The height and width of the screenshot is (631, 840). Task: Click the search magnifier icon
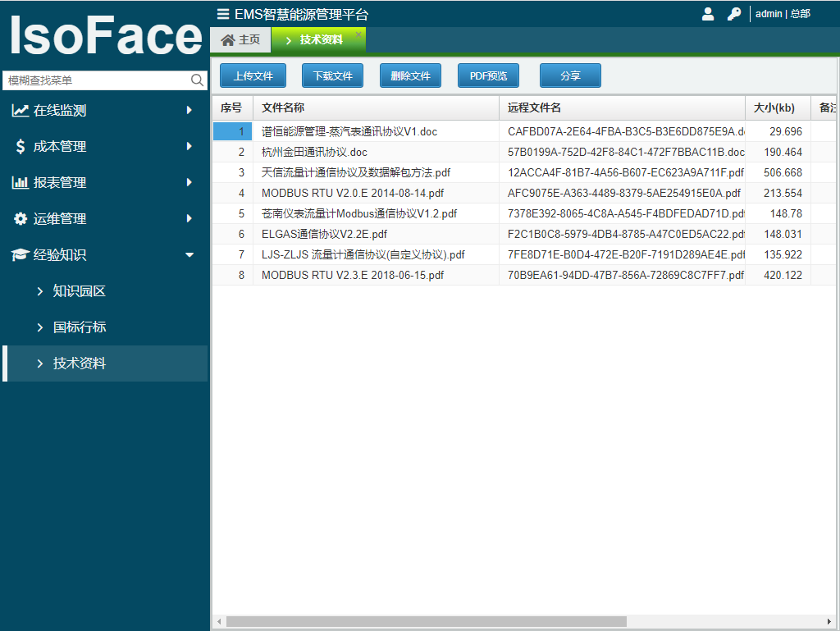click(x=197, y=80)
